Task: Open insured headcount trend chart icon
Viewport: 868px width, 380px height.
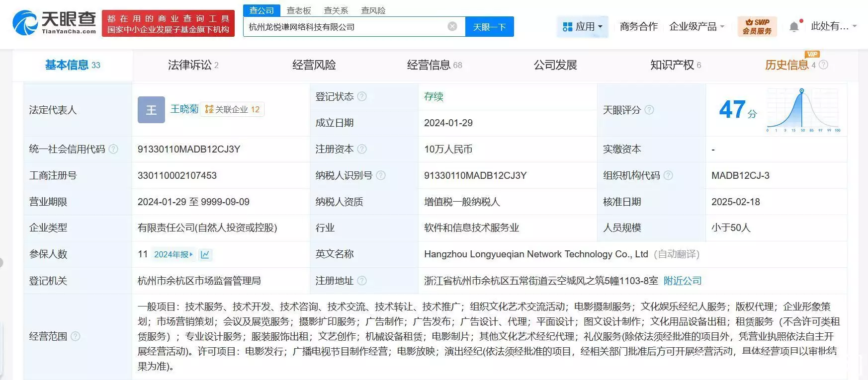Action: 205,254
